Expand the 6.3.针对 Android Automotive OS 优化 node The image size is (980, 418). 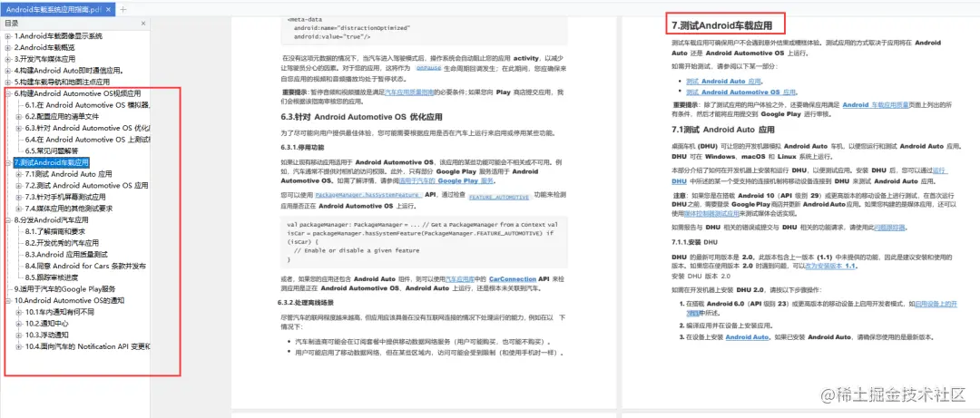tap(19, 128)
